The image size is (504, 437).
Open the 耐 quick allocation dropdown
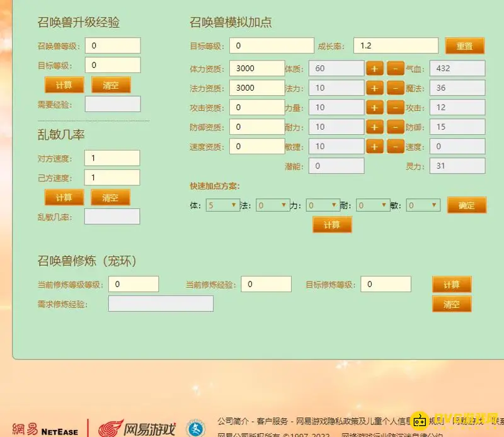click(x=373, y=205)
